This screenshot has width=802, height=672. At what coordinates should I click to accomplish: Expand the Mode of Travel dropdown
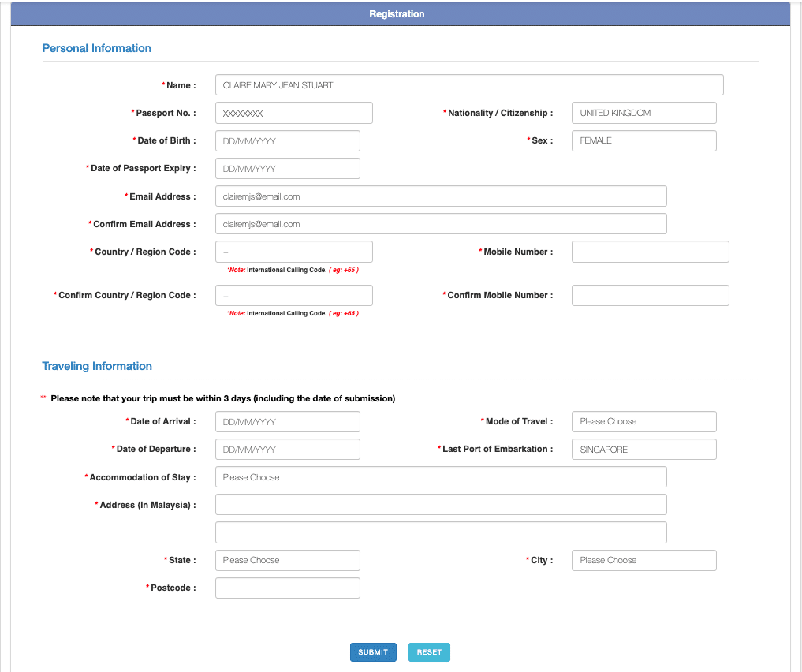click(x=643, y=421)
